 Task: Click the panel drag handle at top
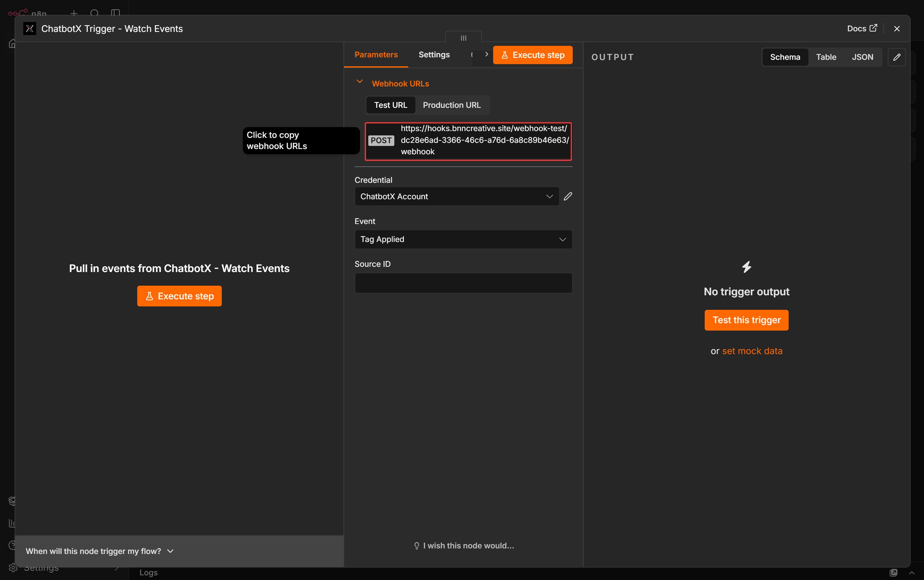click(463, 37)
